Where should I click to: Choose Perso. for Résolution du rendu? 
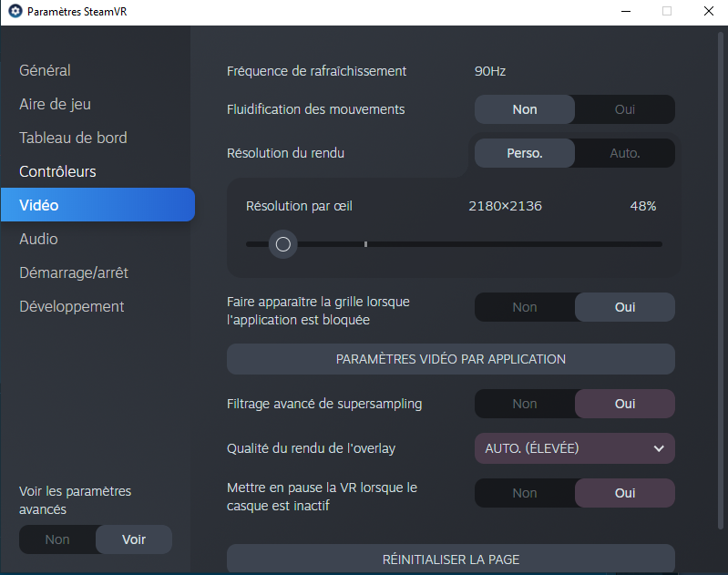pyautogui.click(x=525, y=153)
